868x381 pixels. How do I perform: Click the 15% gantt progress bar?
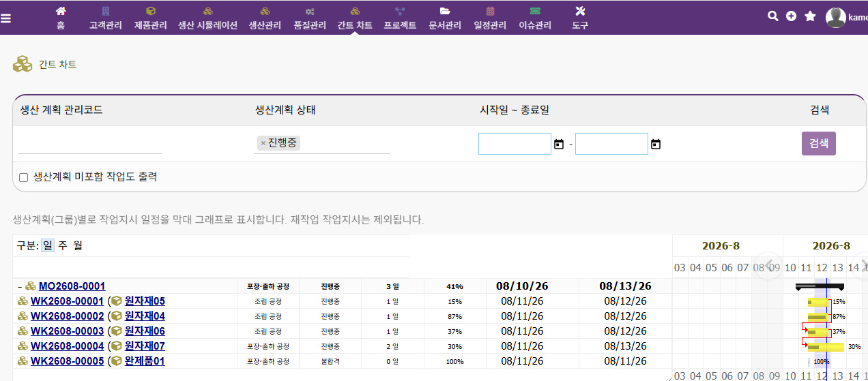[x=818, y=301]
